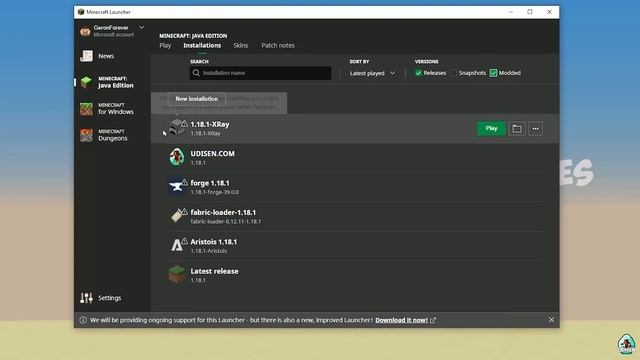The height and width of the screenshot is (360, 640).
Task: Select the forge 1.18.1 installation row
Action: pyautogui.click(x=355, y=187)
